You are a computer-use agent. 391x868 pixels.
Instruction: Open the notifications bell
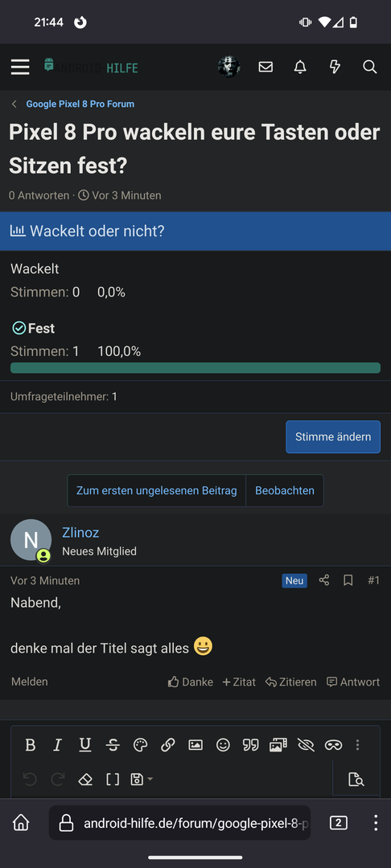(300, 67)
